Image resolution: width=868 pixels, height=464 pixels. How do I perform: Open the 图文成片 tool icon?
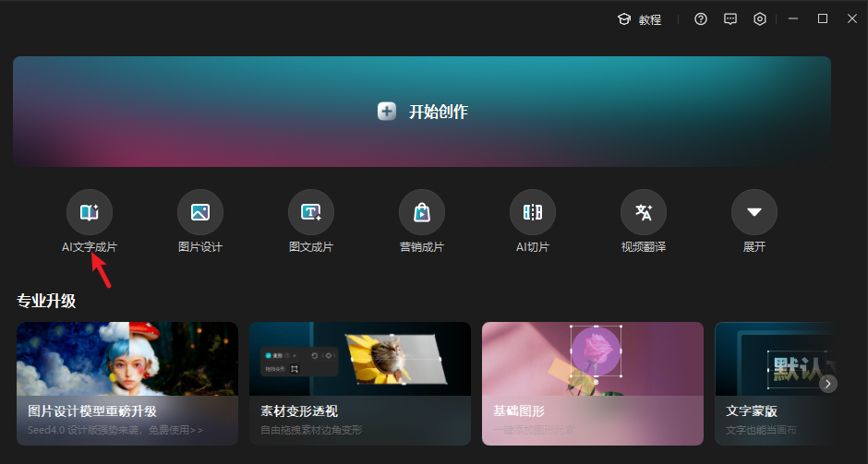(x=311, y=213)
